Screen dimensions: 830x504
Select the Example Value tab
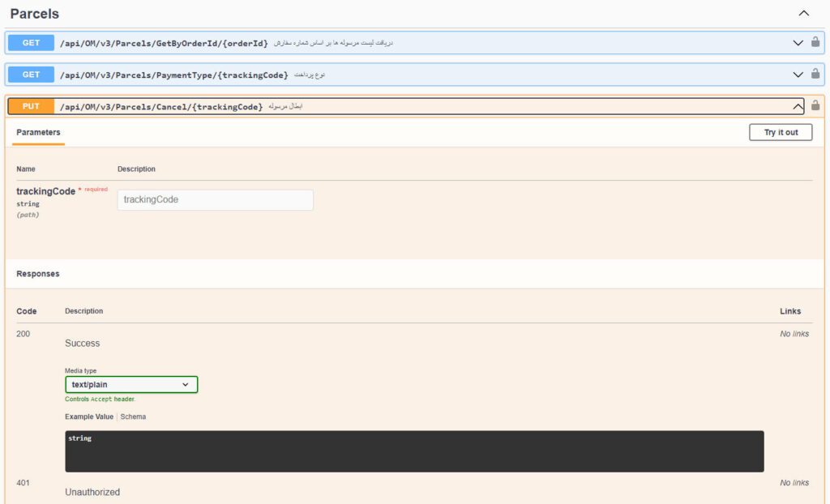tap(89, 416)
